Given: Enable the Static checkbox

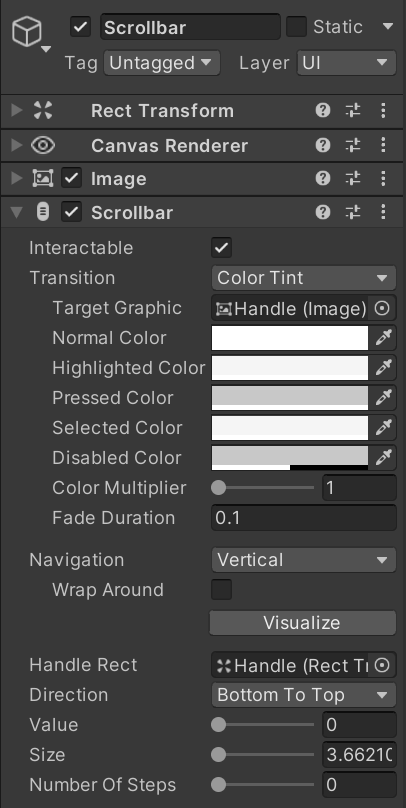Looking at the screenshot, I should click(296, 27).
